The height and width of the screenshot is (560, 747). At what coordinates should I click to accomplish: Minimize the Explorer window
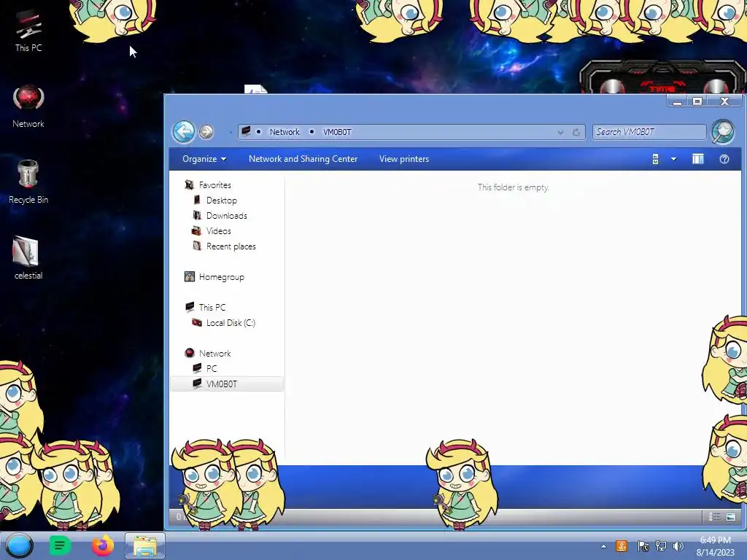(x=678, y=101)
